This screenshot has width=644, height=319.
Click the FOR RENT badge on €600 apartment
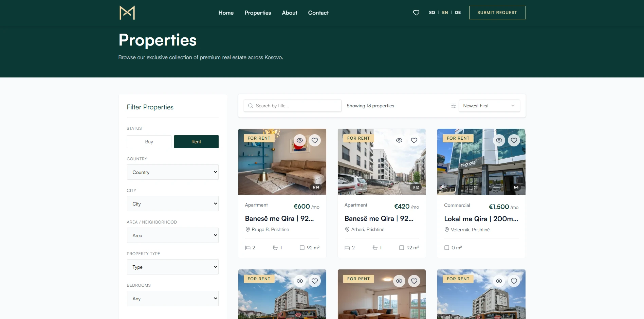pos(259,138)
